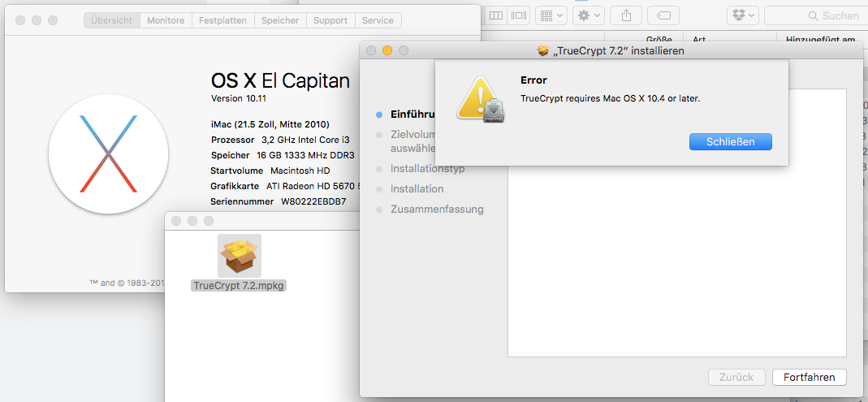Click Schließen in the Error dialog
This screenshot has height=402, width=868.
click(731, 141)
